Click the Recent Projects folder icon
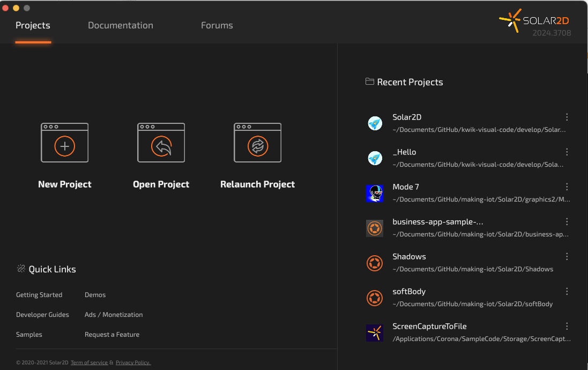Screen dimensions: 588x370 click(370, 82)
